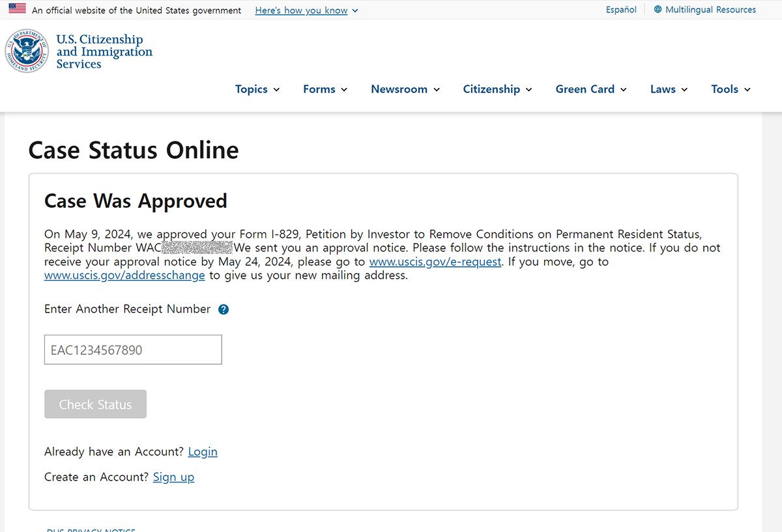Viewport: 782px width, 532px height.
Task: Follow the www.uscis.gov/e-request link
Action: [x=435, y=262]
